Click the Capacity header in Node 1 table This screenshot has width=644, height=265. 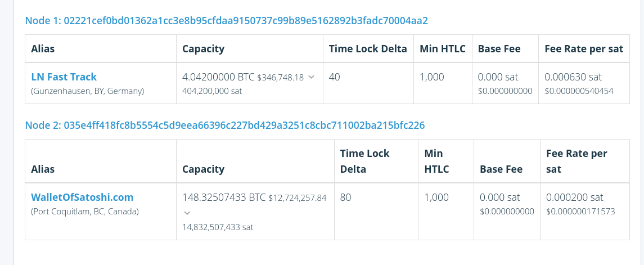203,49
